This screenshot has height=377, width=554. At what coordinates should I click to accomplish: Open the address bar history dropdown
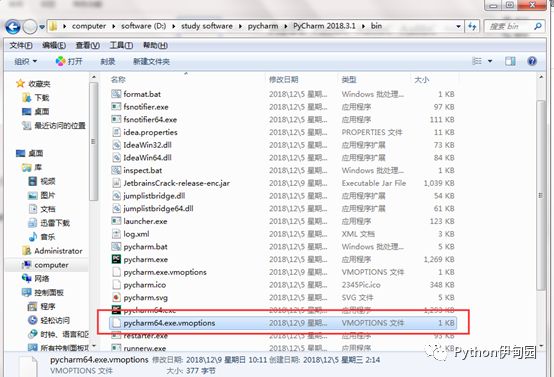point(458,26)
